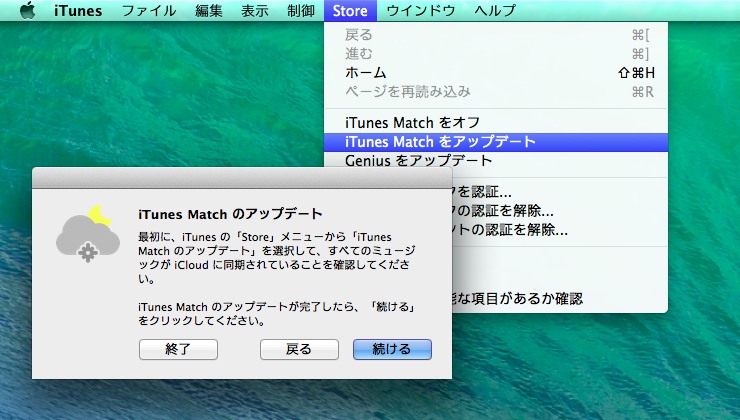The height and width of the screenshot is (420, 740).
Task: Click the dialog text starting with 最初に
Action: pos(277,258)
